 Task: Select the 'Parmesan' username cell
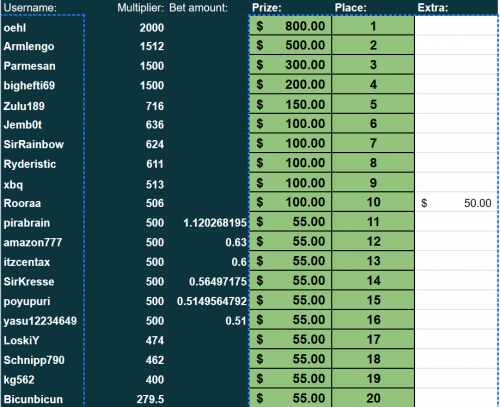click(x=42, y=65)
